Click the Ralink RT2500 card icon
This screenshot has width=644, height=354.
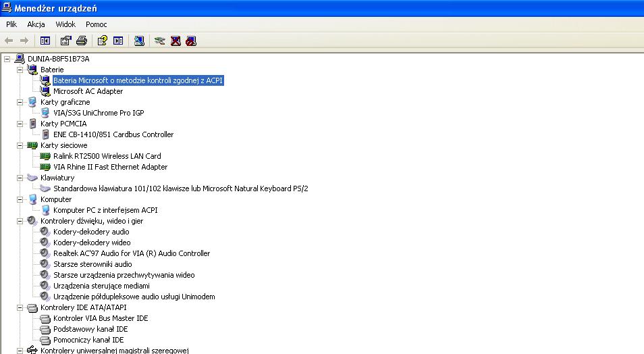click(45, 156)
